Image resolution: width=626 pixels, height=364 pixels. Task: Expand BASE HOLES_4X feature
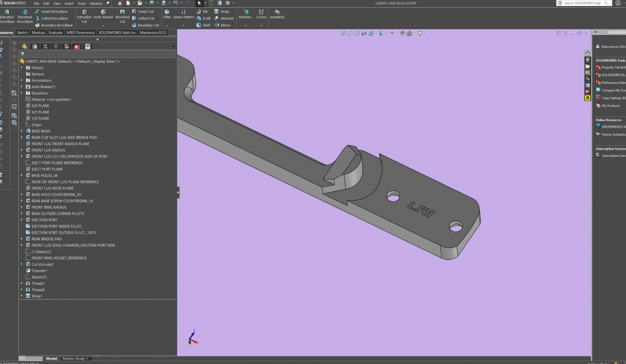tap(22, 175)
